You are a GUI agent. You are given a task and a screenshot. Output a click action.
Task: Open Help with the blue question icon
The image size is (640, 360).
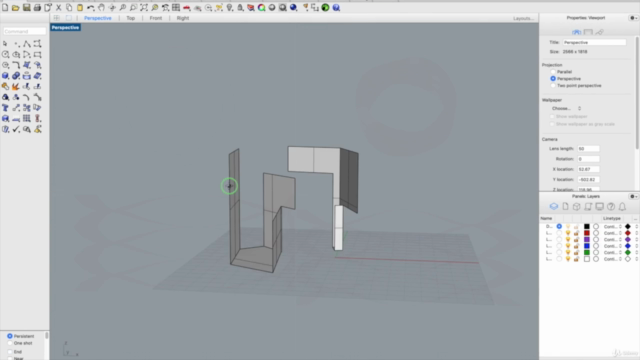pyautogui.click(x=336, y=8)
